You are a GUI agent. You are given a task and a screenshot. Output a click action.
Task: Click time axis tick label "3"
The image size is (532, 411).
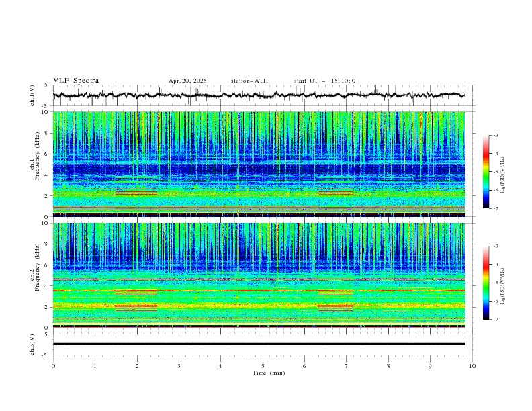[179, 366]
